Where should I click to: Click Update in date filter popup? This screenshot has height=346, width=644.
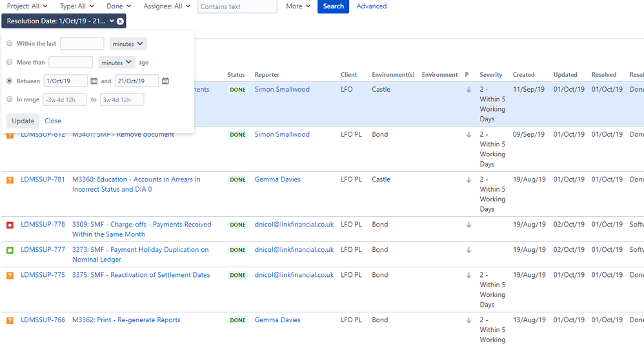(23, 121)
